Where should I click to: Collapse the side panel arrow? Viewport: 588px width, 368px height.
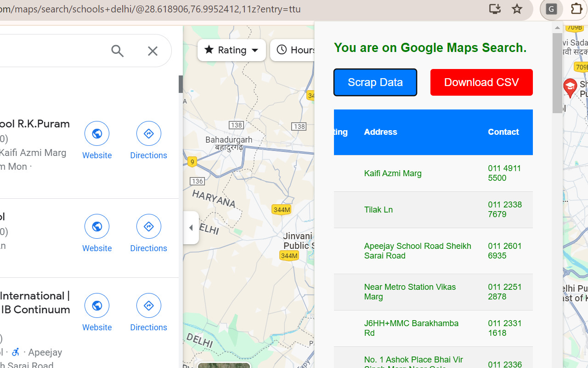click(191, 228)
